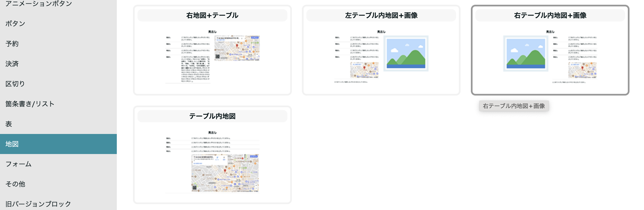Open the アニメーションボタン category
The image size is (644, 210).
coord(38,4)
